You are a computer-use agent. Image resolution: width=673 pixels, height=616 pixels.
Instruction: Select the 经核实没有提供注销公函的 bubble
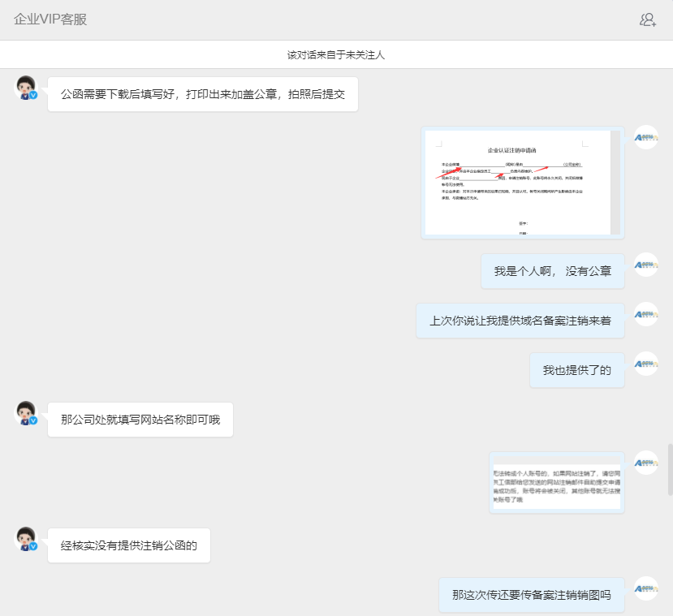128,545
